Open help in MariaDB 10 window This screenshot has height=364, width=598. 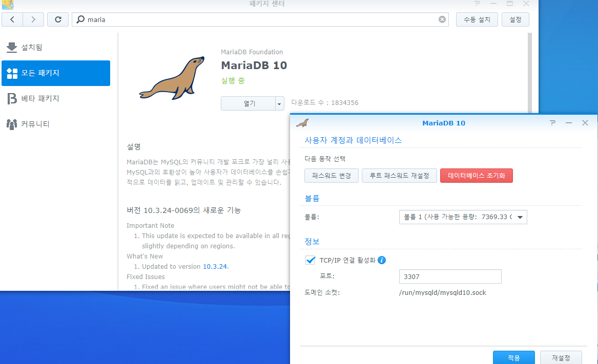tap(552, 123)
